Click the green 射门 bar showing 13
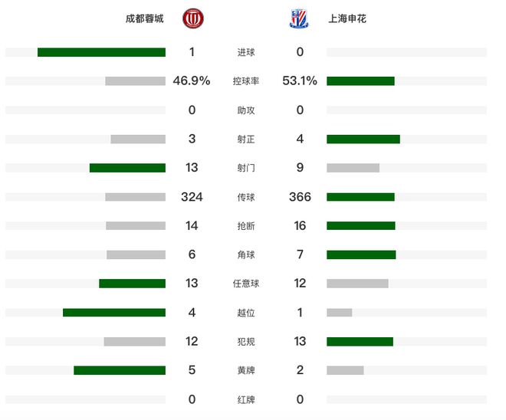Image resolution: width=506 pixels, height=420 pixels. tap(127, 168)
